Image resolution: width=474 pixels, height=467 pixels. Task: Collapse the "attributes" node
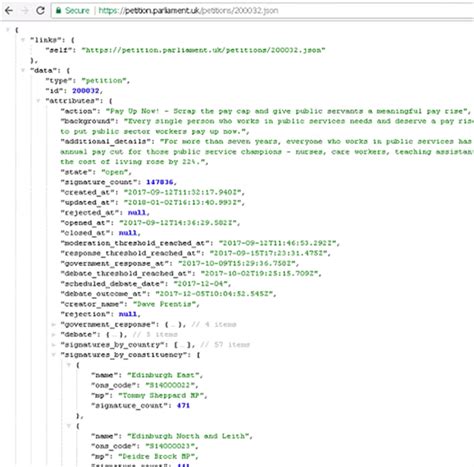click(38, 101)
